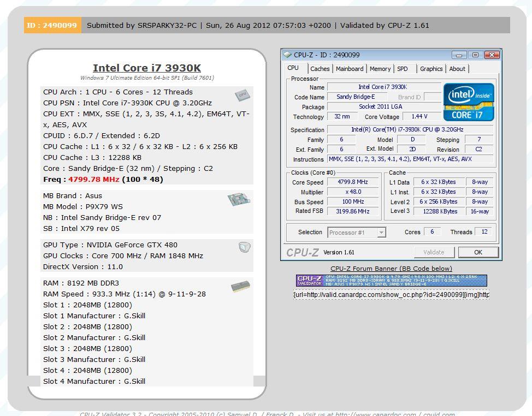Click the SB : Intel X79 rev 05 line
532x416 pixels.
(x=81, y=229)
